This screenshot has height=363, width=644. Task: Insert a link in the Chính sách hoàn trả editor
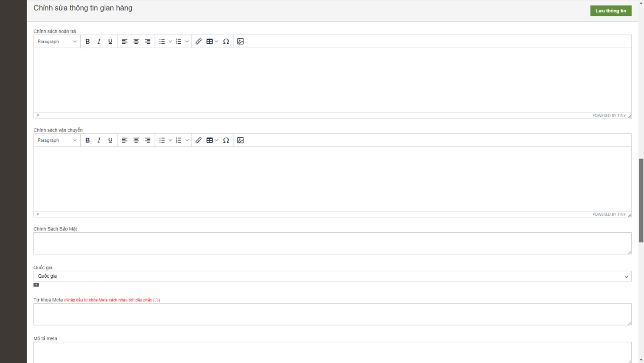coord(198,42)
